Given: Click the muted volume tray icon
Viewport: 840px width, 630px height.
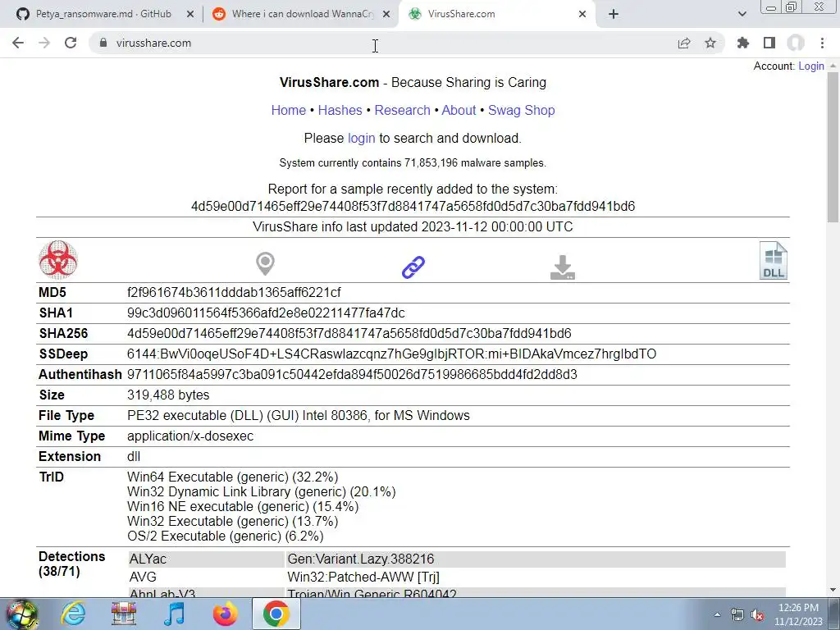Looking at the screenshot, I should coord(757,615).
